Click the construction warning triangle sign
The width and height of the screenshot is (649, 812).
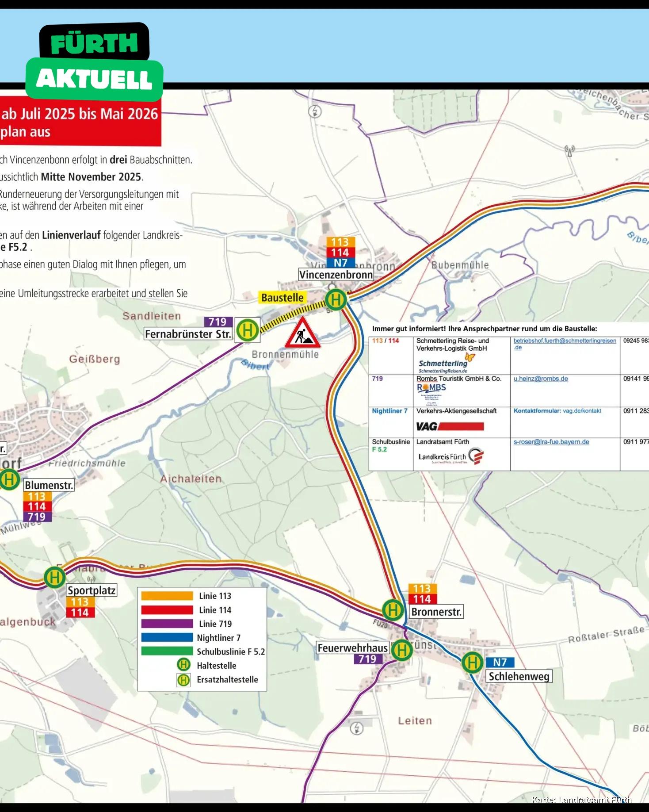click(302, 333)
